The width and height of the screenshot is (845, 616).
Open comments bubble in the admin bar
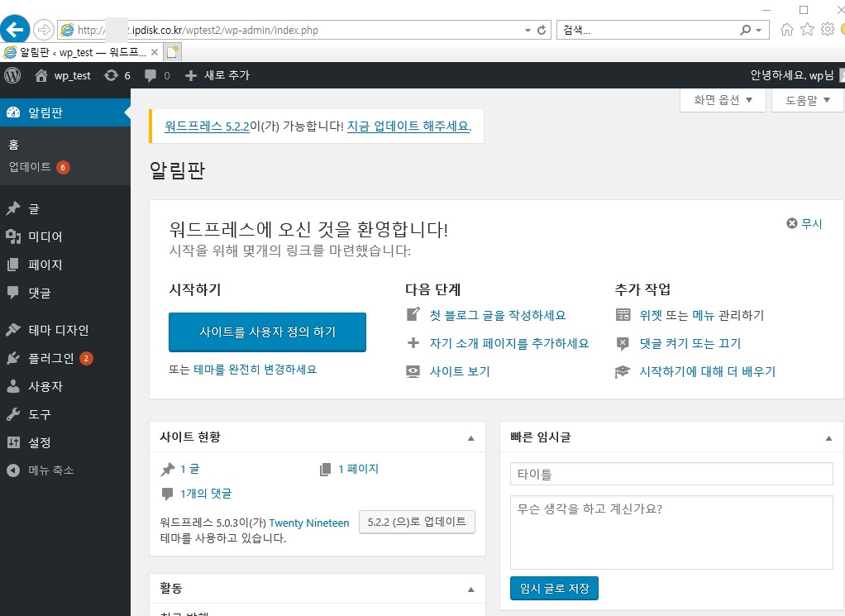(x=150, y=75)
